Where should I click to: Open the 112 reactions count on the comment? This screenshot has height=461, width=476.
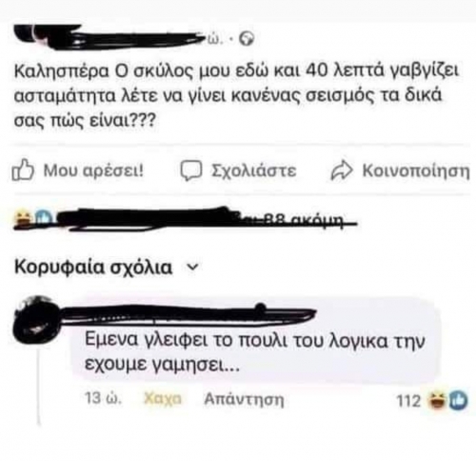(x=409, y=401)
